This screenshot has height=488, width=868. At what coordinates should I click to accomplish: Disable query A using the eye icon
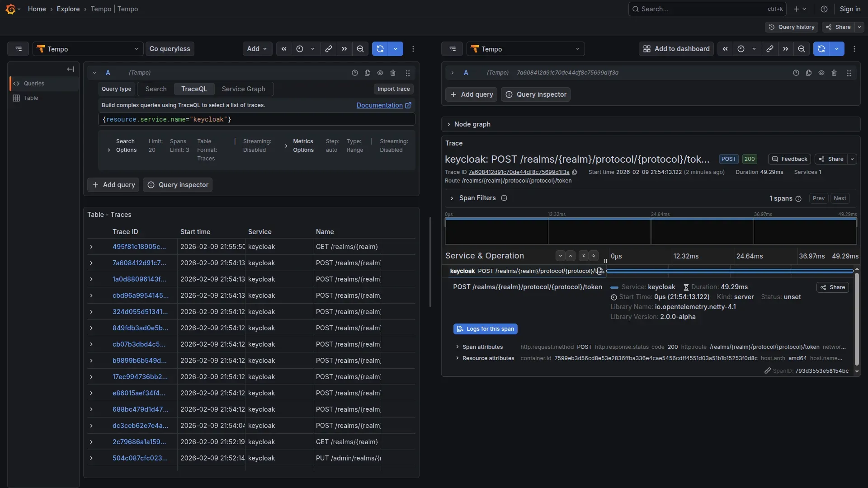[x=380, y=73]
